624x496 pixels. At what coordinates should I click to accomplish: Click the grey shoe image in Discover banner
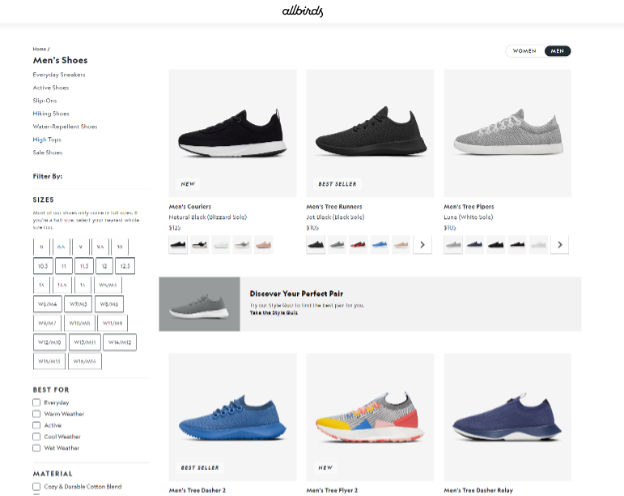click(199, 304)
